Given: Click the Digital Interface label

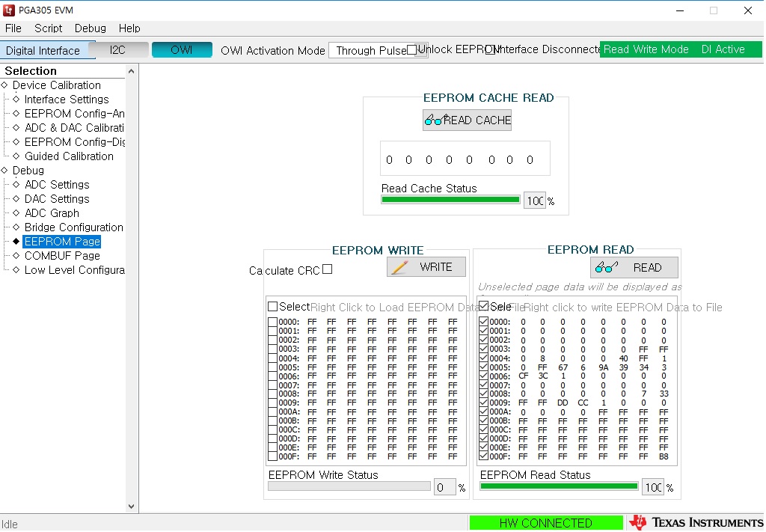Looking at the screenshot, I should pos(43,51).
